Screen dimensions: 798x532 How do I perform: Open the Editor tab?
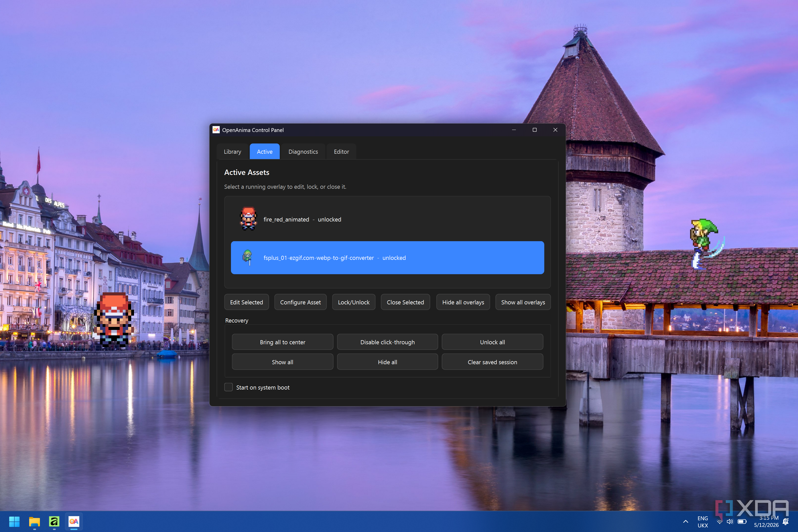tap(341, 152)
